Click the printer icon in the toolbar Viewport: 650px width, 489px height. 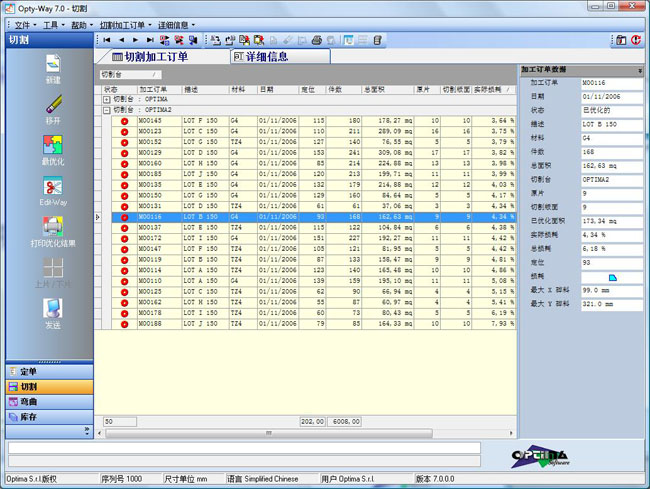pyautogui.click(x=317, y=40)
